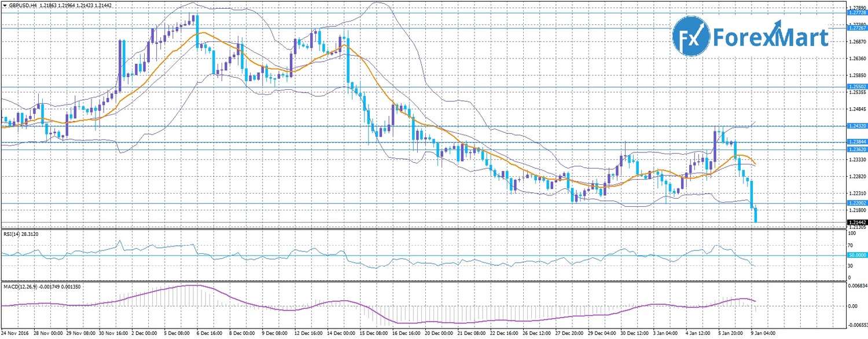Click the 24 Nov 2016 date label

[x=14, y=334]
